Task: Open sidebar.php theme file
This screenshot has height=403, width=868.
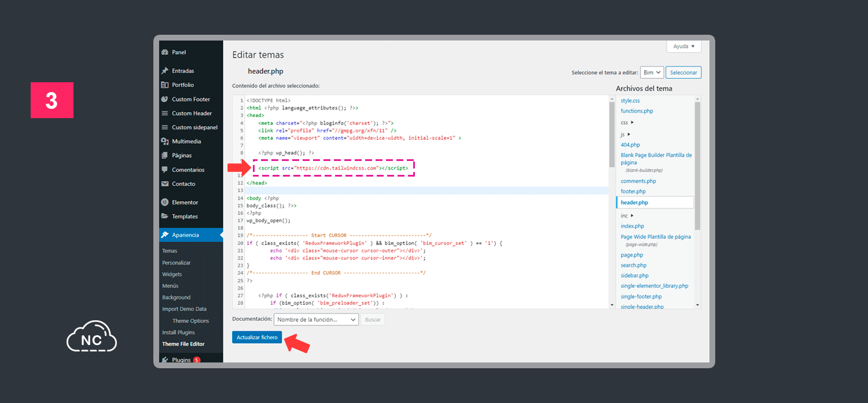Action: [x=635, y=276]
